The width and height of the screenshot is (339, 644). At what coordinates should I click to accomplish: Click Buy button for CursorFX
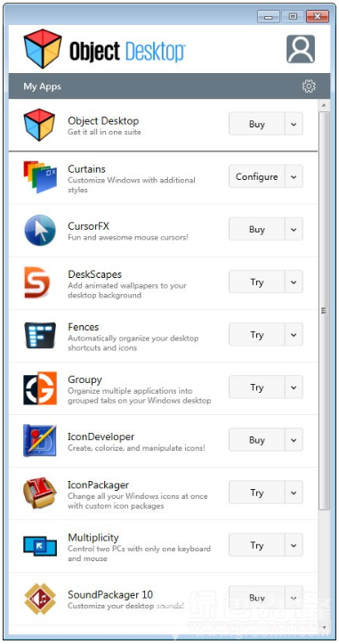pos(257,229)
